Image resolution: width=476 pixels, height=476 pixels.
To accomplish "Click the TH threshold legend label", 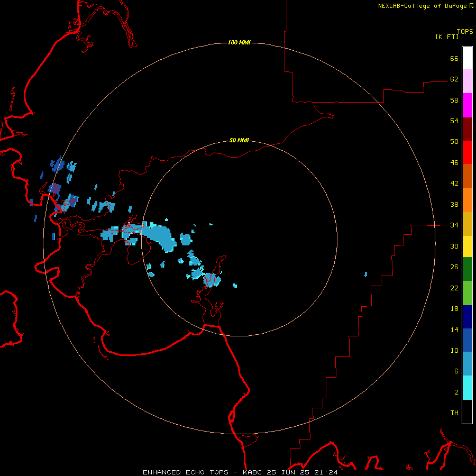I will tap(454, 413).
